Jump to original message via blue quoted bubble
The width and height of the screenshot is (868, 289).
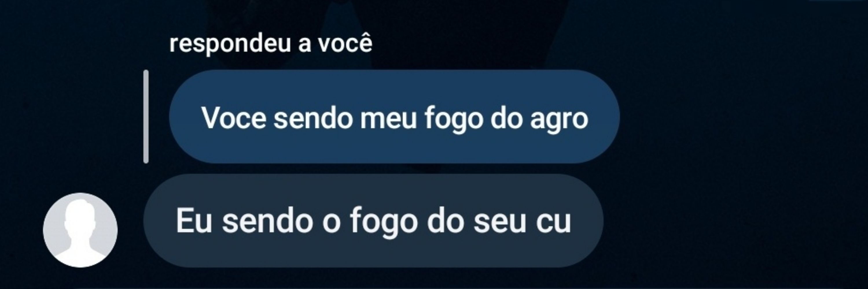coord(394,116)
